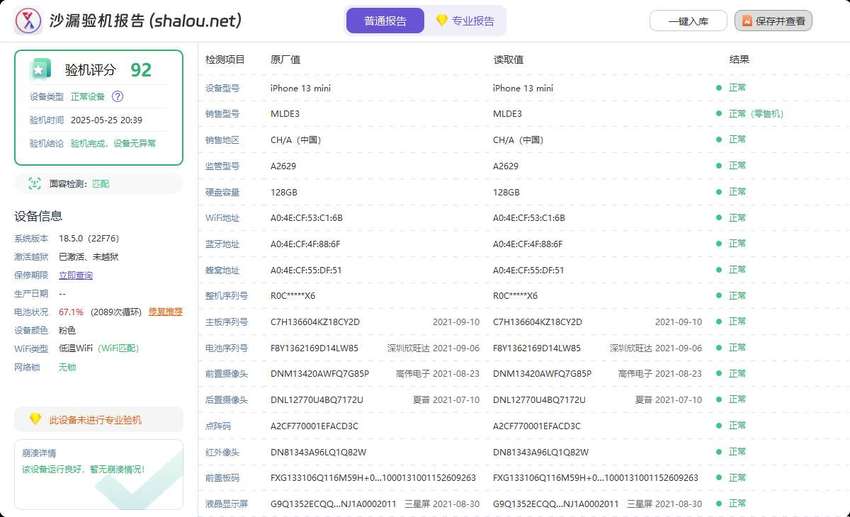Click the factory regulatory model A2629
The height and width of the screenshot is (517, 850).
[284, 166]
